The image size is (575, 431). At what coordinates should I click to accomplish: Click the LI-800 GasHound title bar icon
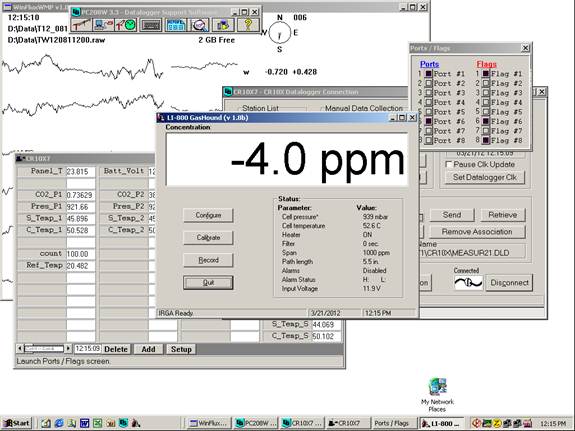click(x=161, y=118)
